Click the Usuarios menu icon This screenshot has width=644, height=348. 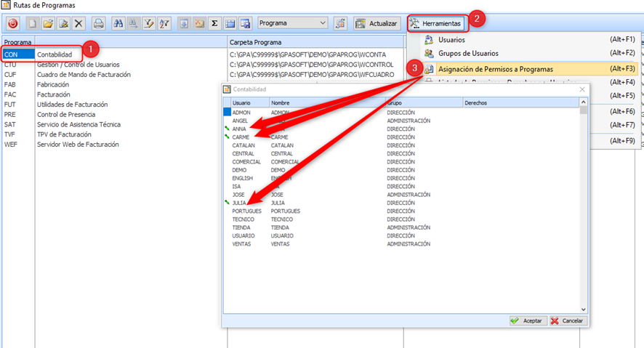pyautogui.click(x=429, y=39)
